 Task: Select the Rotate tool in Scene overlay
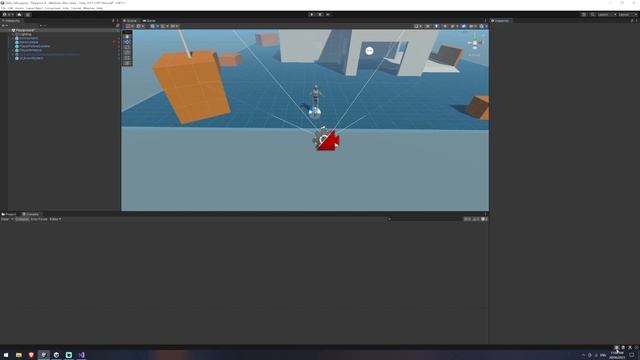point(127,47)
